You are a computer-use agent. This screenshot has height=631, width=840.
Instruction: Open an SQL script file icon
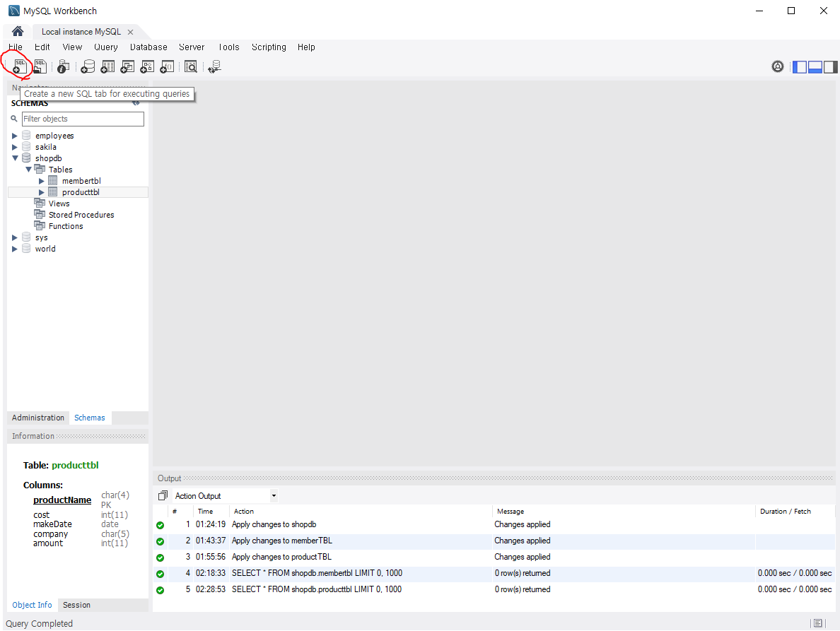tap(40, 67)
